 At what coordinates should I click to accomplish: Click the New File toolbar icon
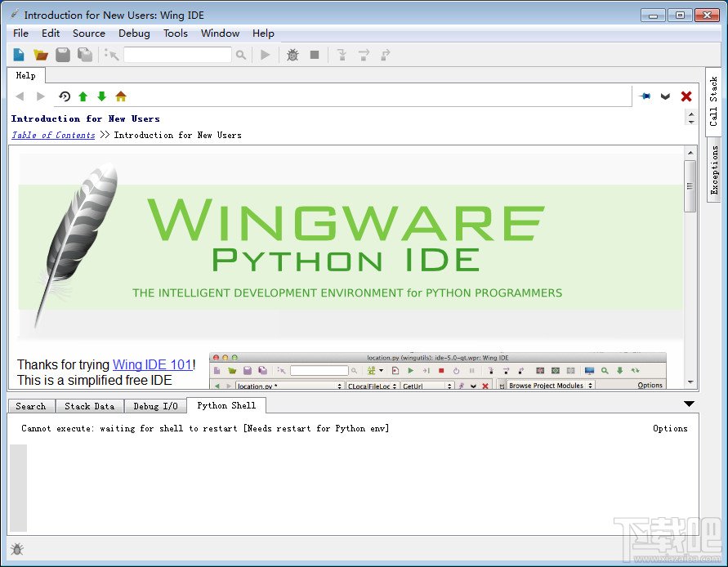pyautogui.click(x=19, y=55)
